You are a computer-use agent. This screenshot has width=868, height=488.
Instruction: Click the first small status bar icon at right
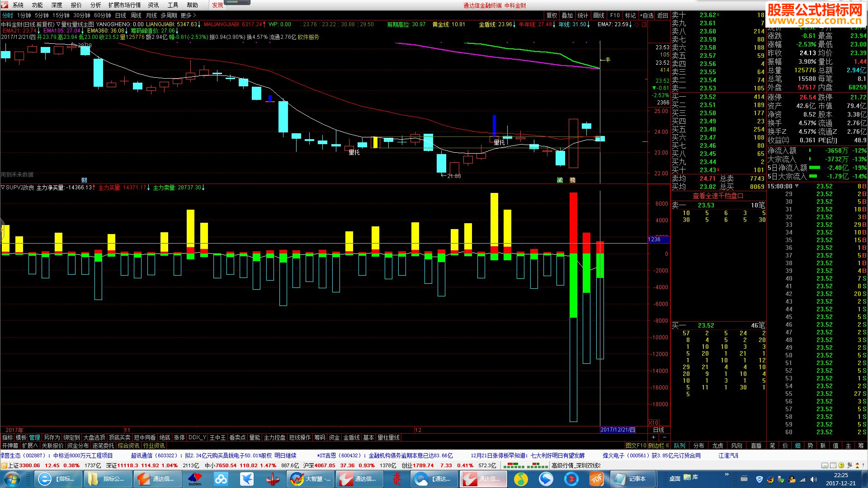coord(825,465)
